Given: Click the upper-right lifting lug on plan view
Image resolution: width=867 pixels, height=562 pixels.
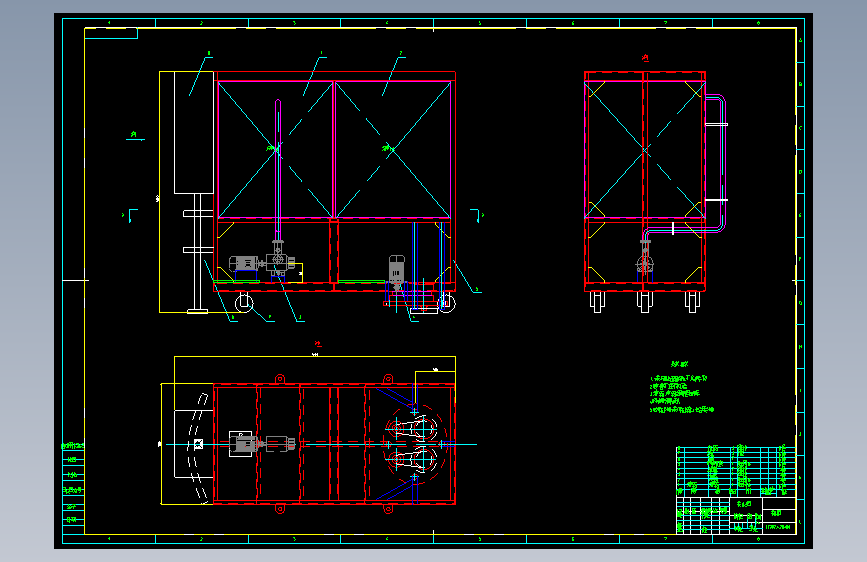Looking at the screenshot, I should (388, 379).
